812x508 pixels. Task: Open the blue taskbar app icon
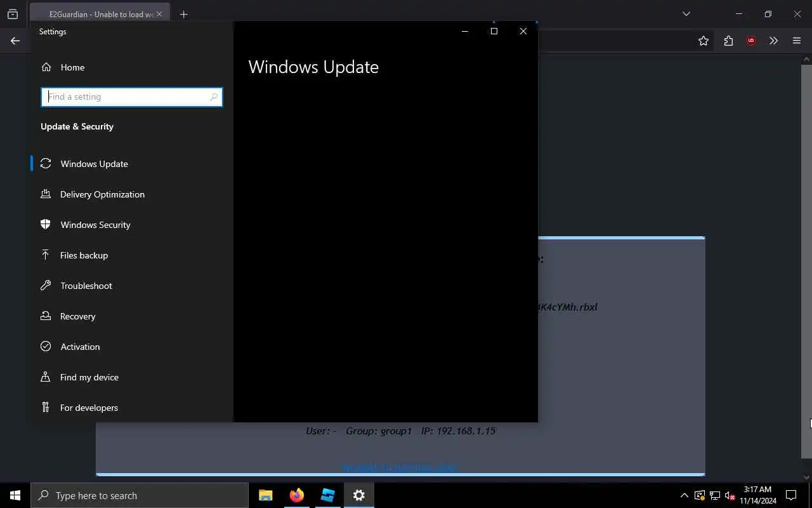327,495
